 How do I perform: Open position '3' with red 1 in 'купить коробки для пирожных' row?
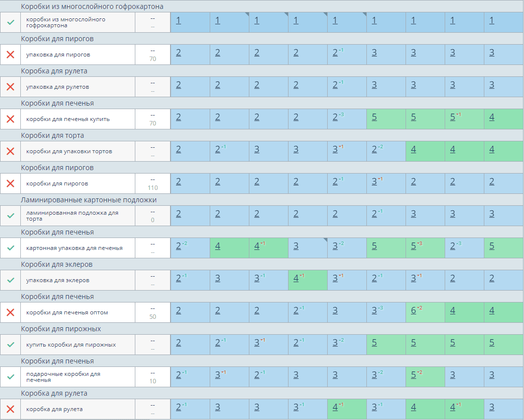[x=257, y=343]
